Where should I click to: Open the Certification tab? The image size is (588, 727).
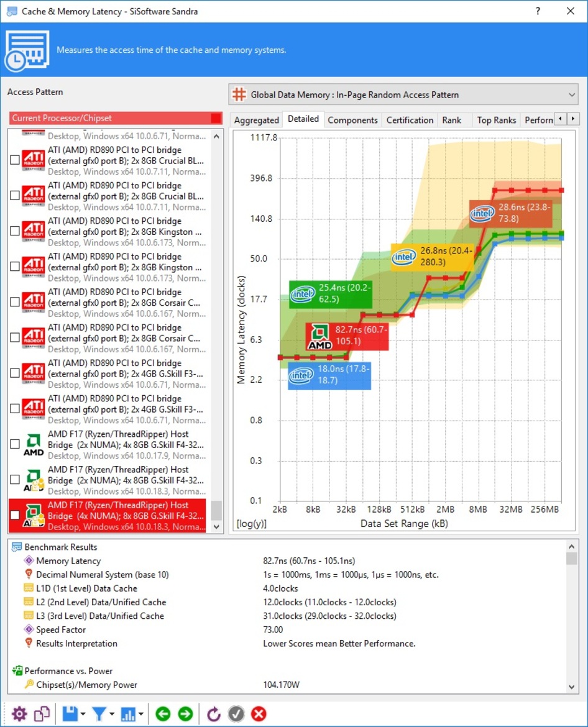pyautogui.click(x=410, y=120)
